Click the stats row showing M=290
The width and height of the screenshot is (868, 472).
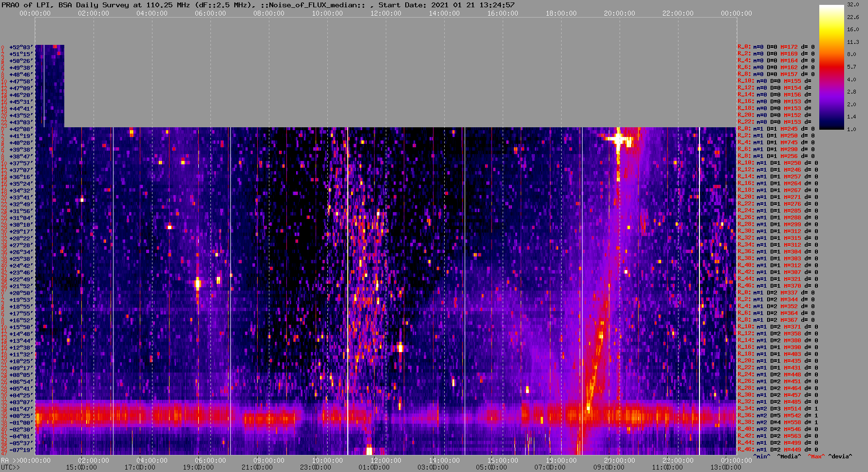(x=776, y=150)
